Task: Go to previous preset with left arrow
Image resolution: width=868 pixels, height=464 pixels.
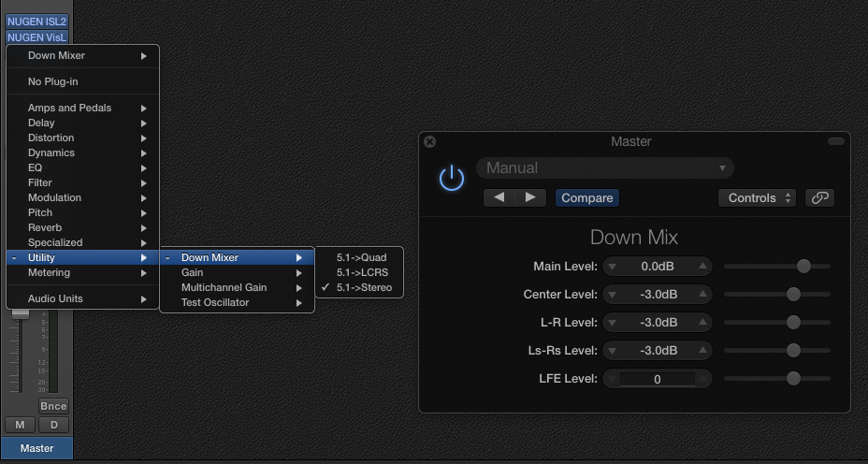Action: [500, 197]
